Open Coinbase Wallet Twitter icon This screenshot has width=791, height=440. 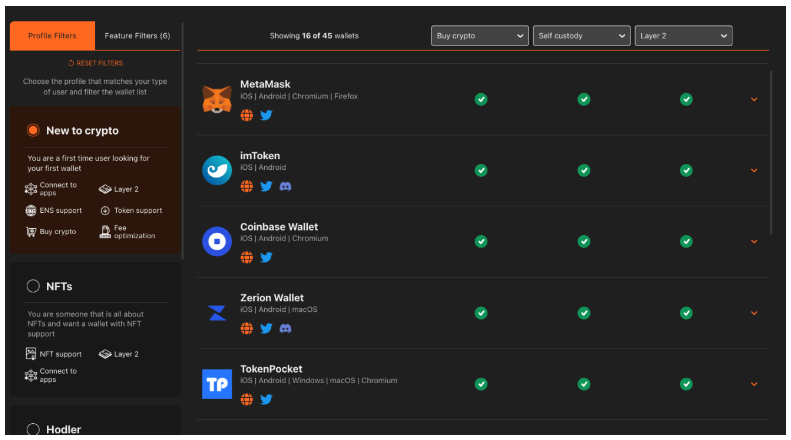tap(266, 257)
